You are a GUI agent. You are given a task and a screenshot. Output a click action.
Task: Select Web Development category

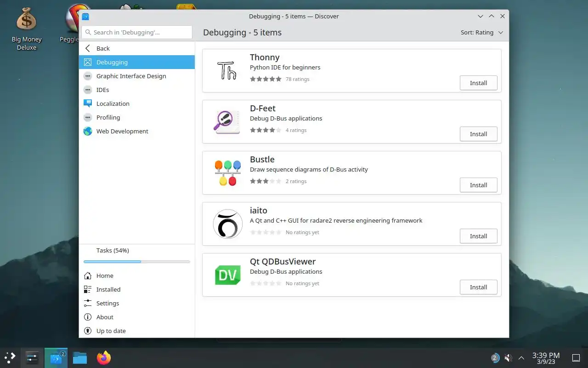click(137, 131)
